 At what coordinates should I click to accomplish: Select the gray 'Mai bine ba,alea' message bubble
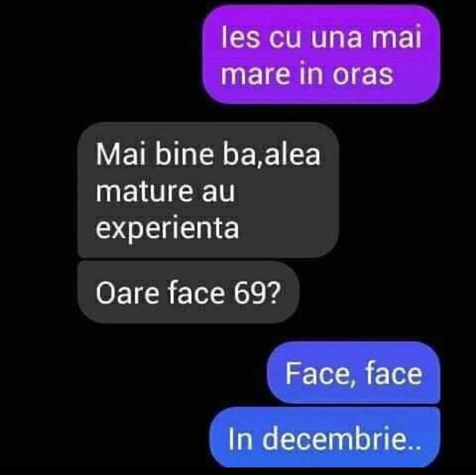point(208,190)
